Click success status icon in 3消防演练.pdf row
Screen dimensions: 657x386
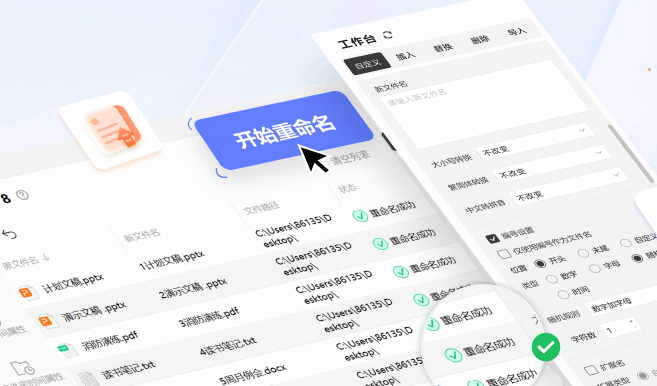pos(401,272)
